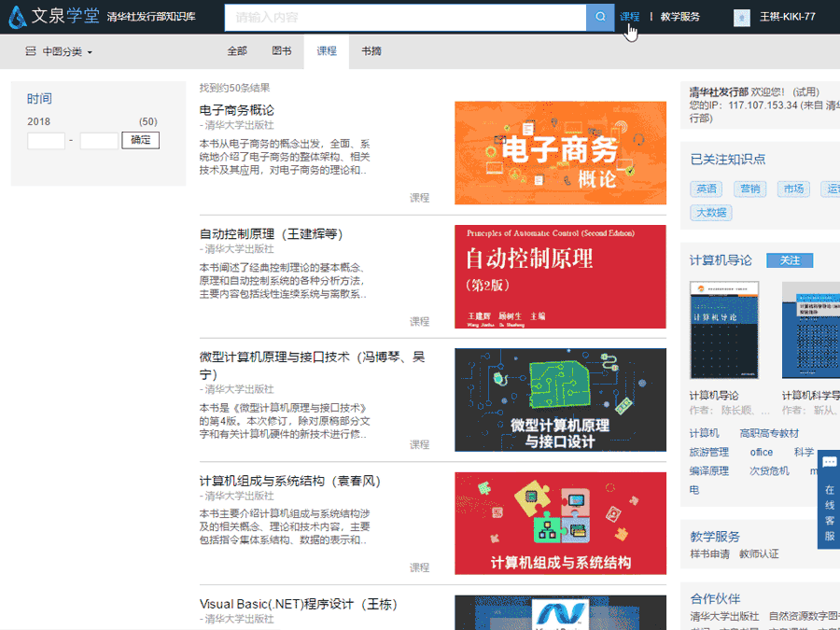Switch to the 书摘 tab
The image size is (840, 630).
371,51
